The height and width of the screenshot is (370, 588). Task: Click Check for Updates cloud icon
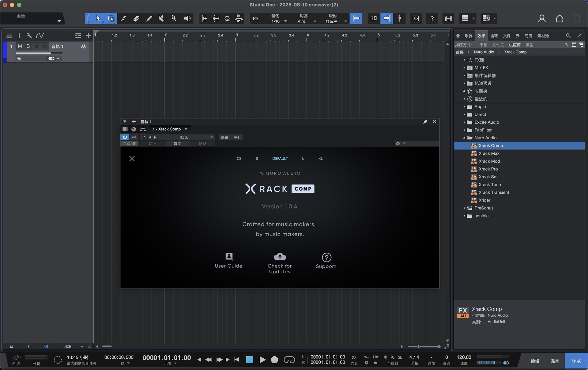[x=280, y=256]
